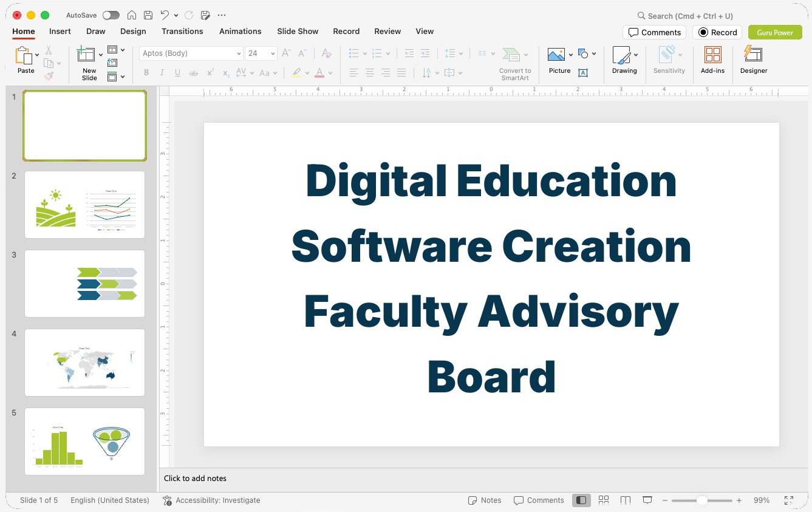Switch to the Draw tab
812x512 pixels.
(x=96, y=32)
